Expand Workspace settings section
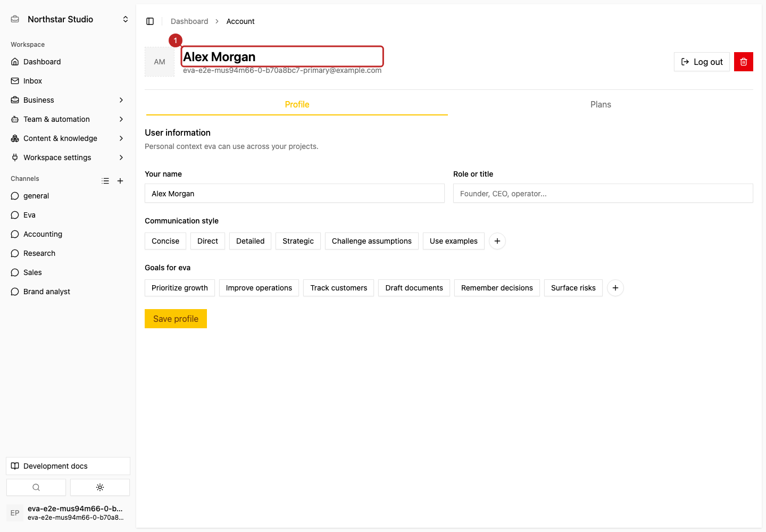The width and height of the screenshot is (766, 532). pos(68,157)
